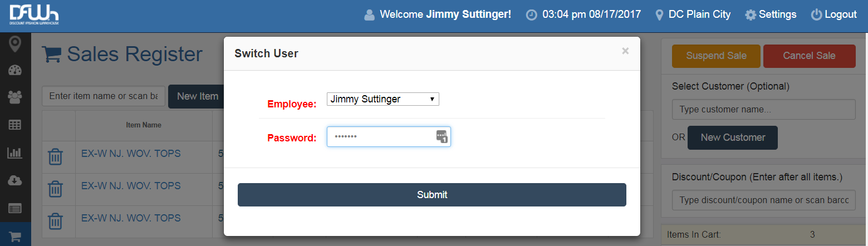Expand the Employee dropdown
This screenshot has height=246, width=868.
point(383,99)
